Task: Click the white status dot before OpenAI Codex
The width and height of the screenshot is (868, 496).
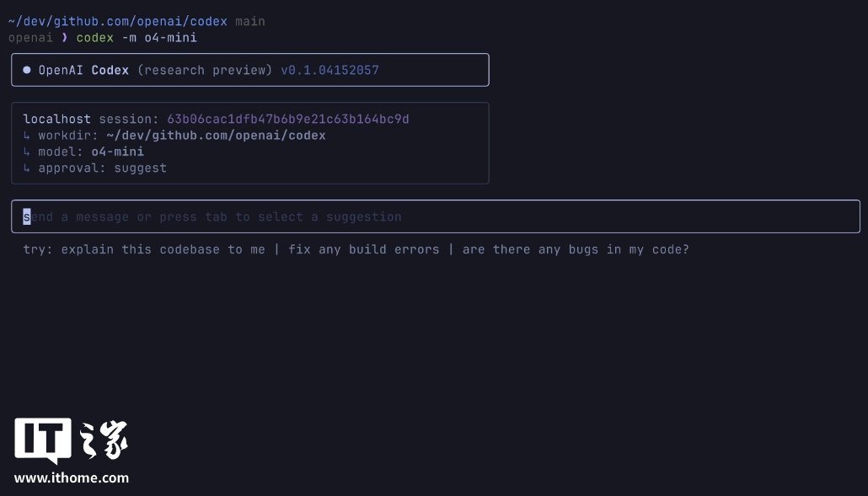Action: [x=27, y=70]
